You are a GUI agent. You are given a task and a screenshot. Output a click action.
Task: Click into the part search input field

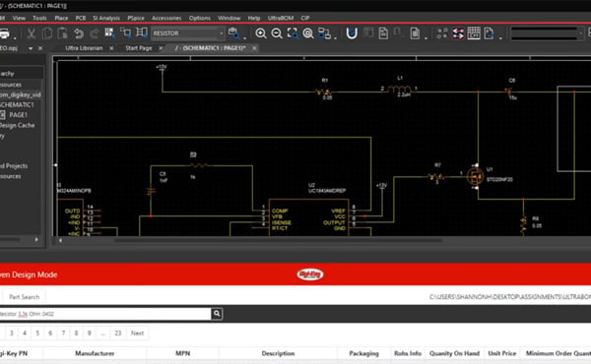click(104, 314)
